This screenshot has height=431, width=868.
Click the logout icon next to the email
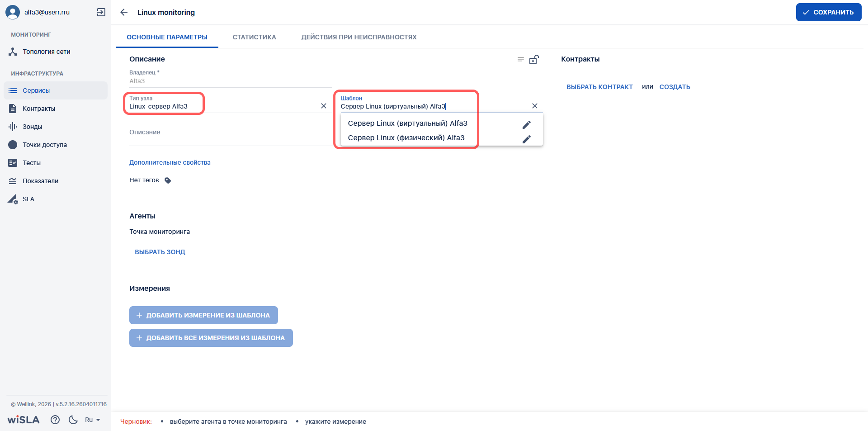coord(101,12)
